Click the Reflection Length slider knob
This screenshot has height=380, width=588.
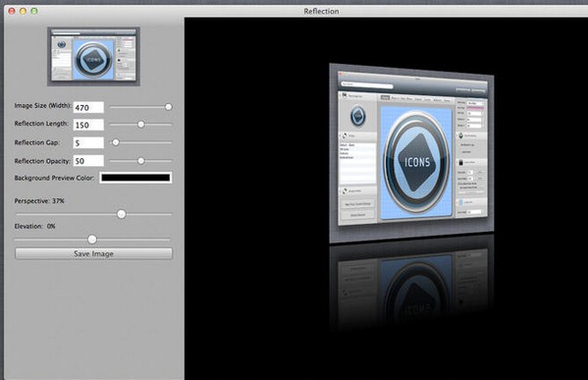coord(141,124)
